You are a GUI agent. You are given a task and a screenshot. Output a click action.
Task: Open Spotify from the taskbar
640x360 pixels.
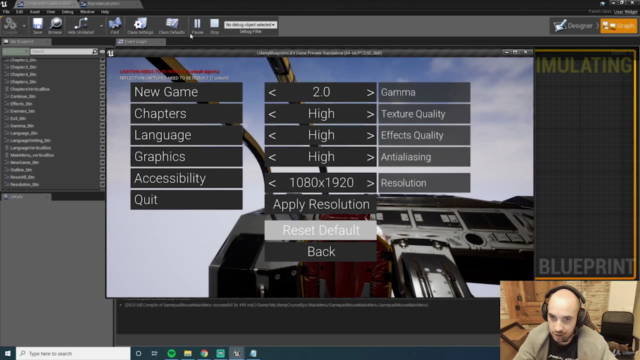tap(171, 353)
